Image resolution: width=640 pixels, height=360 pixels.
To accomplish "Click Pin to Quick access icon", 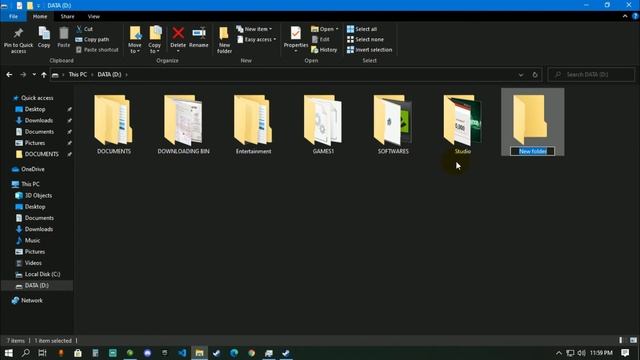I will tap(18, 33).
